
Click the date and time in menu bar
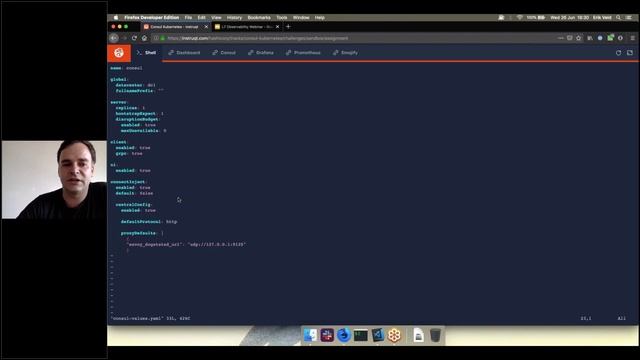pyautogui.click(x=570, y=18)
